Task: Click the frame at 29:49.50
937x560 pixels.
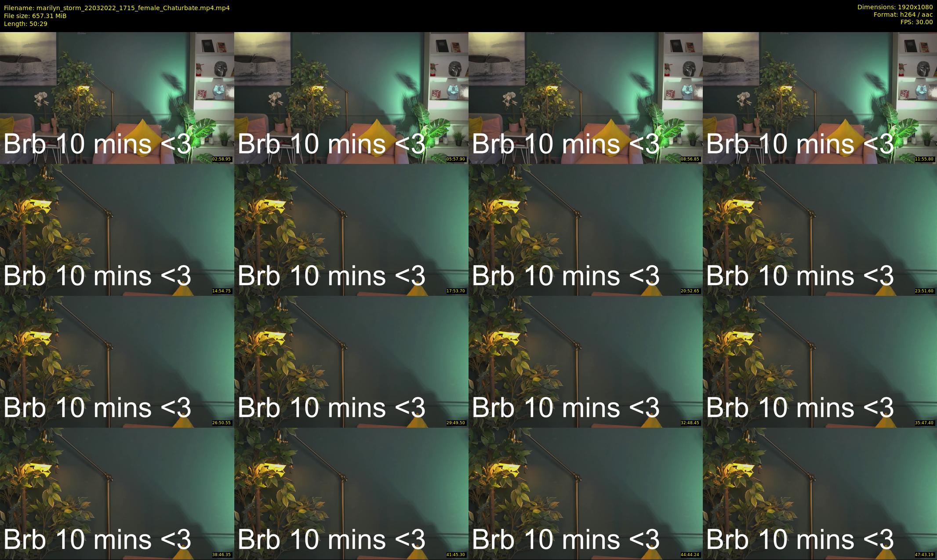Action: click(351, 361)
